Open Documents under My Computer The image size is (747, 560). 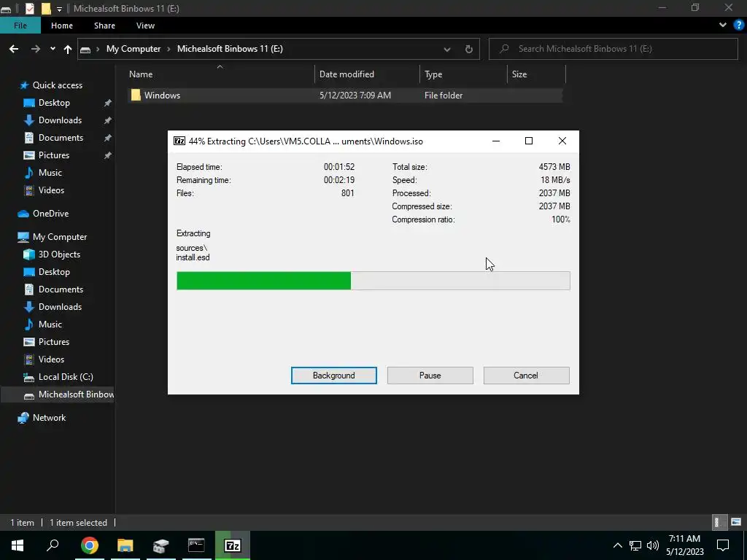[61, 289]
